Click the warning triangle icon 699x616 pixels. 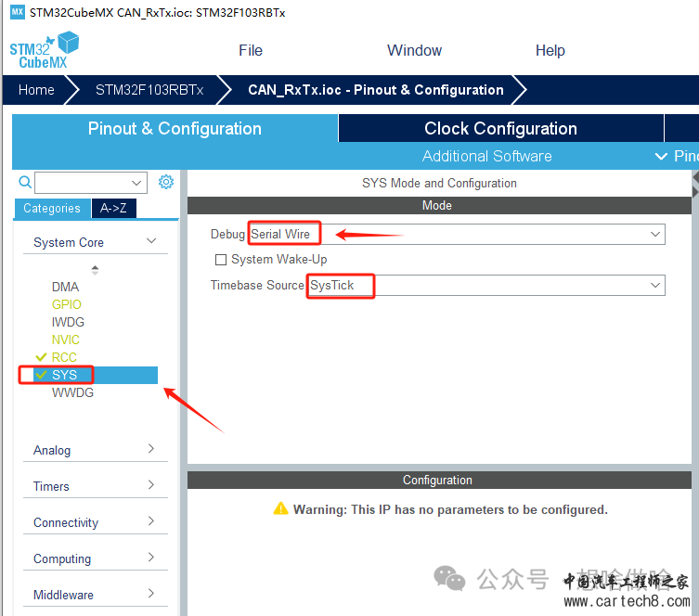pos(281,509)
